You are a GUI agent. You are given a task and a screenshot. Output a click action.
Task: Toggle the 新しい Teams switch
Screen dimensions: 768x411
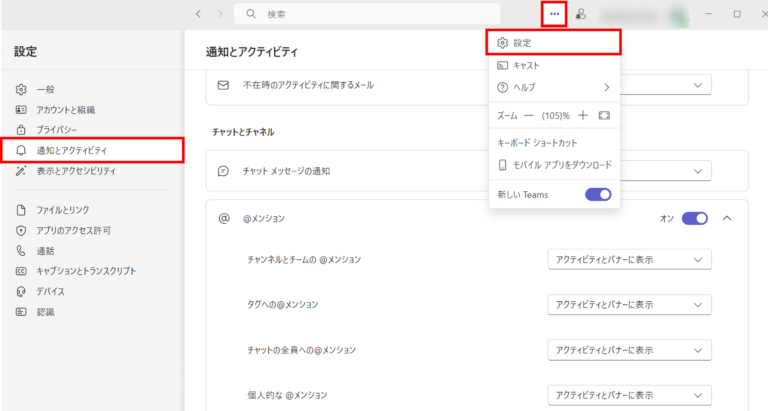[598, 194]
